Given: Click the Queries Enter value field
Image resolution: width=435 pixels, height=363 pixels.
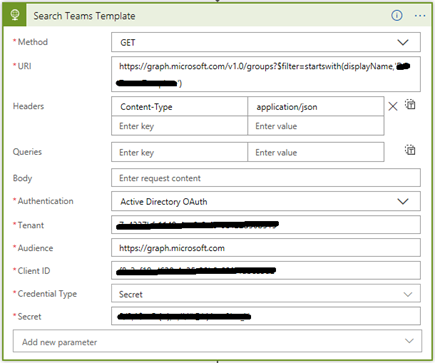Looking at the screenshot, I should coord(316,152).
